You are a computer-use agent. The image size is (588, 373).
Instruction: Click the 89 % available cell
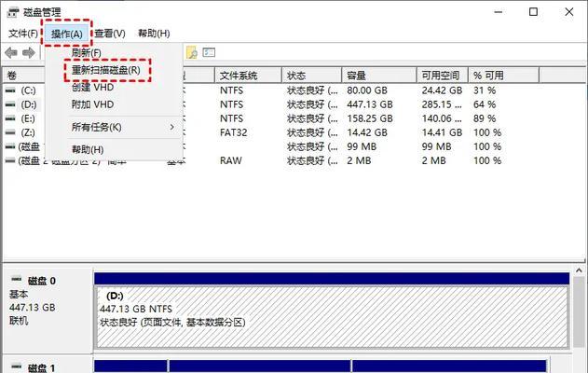[485, 118]
